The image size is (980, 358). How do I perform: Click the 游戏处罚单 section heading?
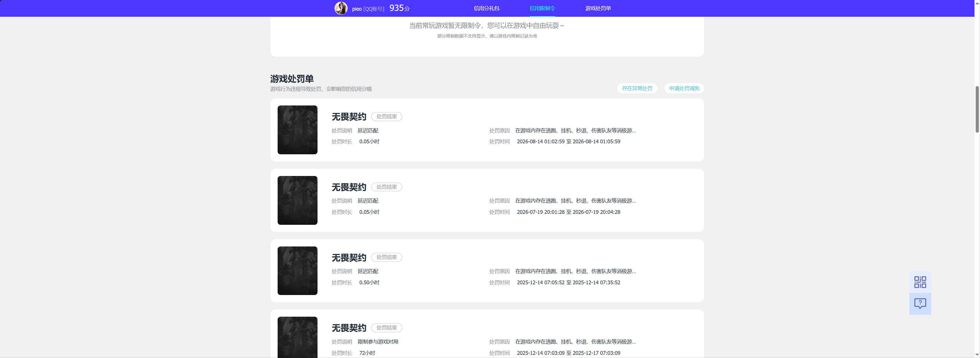coord(292,79)
